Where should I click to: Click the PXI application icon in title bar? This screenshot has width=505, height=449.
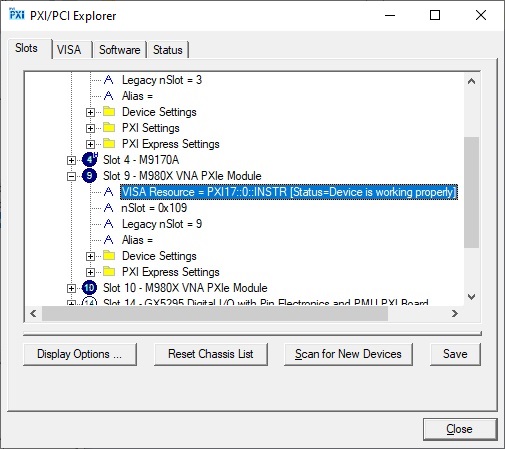[x=17, y=14]
